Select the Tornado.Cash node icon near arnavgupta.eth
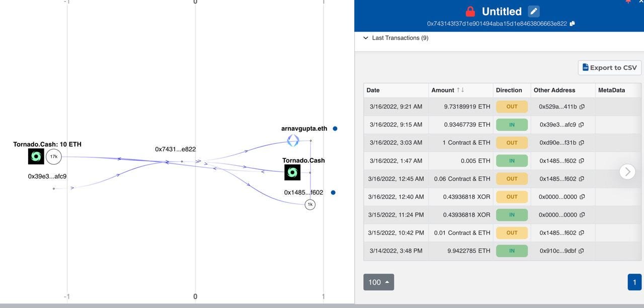 [292, 172]
